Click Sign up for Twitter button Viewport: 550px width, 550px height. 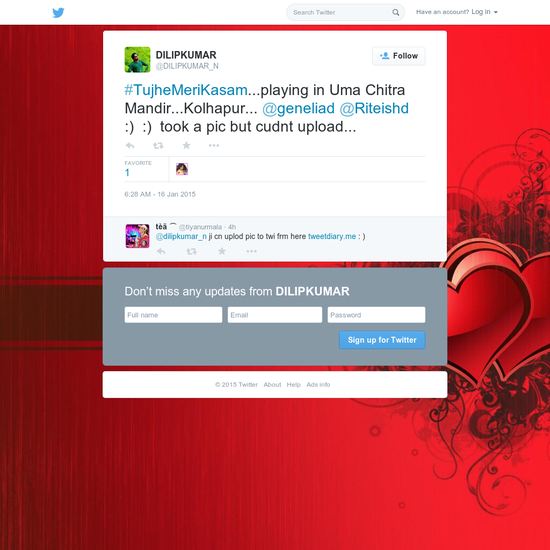(382, 340)
